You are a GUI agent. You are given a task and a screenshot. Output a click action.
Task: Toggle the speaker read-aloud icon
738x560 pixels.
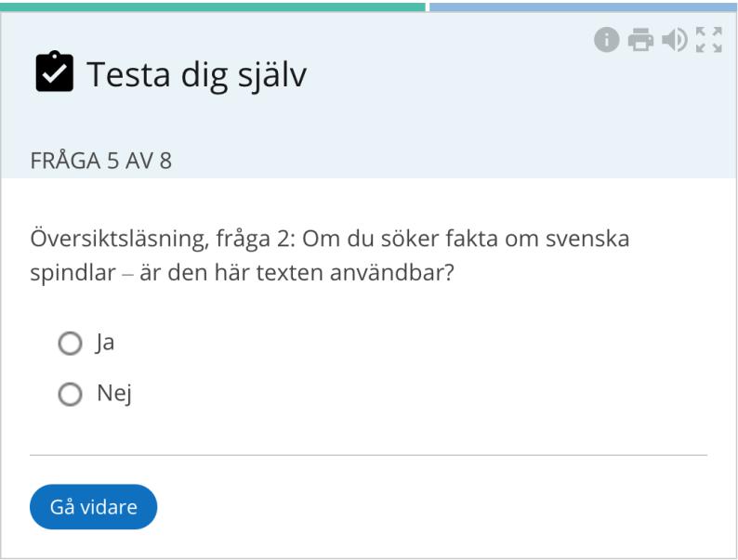[675, 40]
